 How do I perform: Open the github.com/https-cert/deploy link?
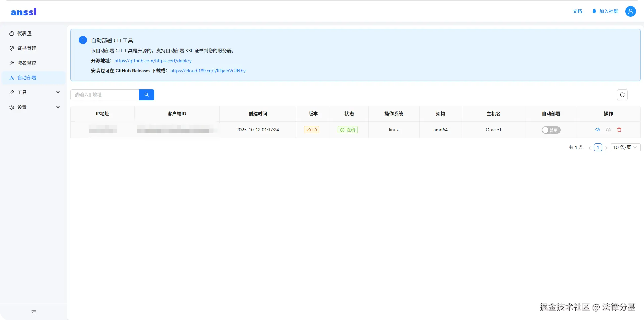(x=153, y=61)
